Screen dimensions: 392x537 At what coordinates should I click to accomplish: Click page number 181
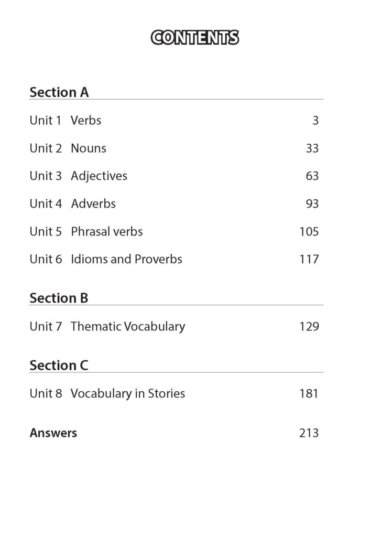tap(309, 393)
